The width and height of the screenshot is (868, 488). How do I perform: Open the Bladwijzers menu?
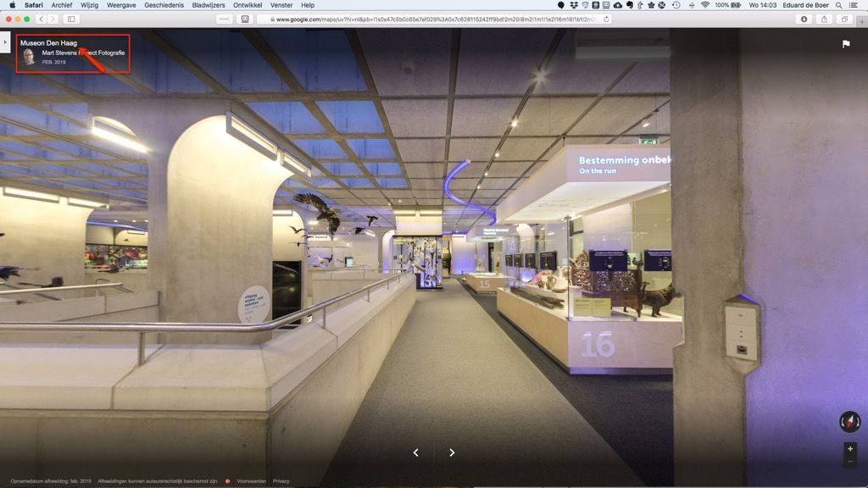[209, 5]
